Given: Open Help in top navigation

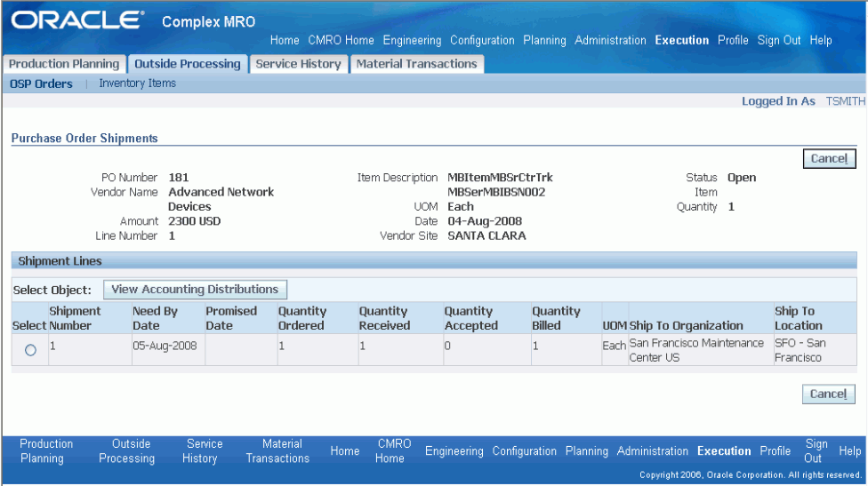Looking at the screenshot, I should click(x=820, y=40).
